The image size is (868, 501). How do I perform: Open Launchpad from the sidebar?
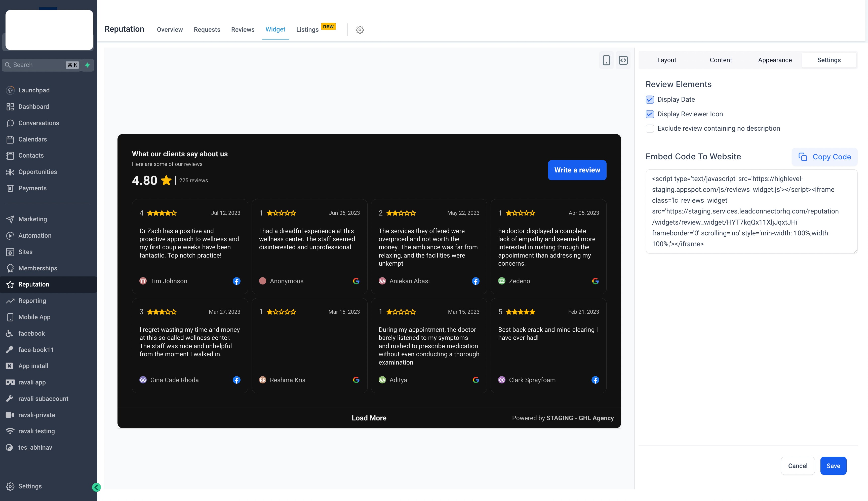pyautogui.click(x=34, y=90)
